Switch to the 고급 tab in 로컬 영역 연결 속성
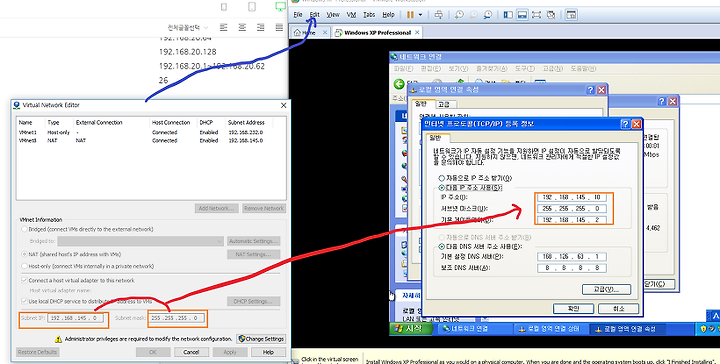This screenshot has width=720, height=364. [x=444, y=105]
